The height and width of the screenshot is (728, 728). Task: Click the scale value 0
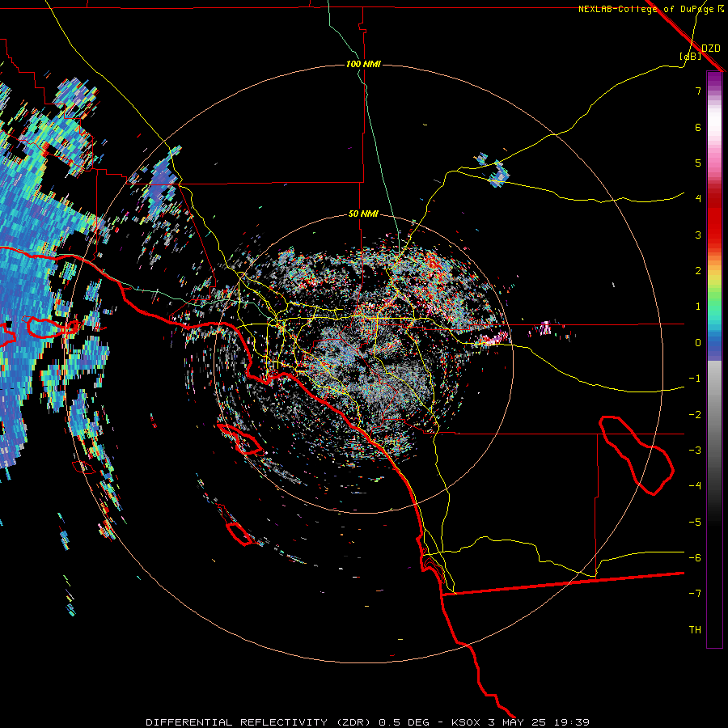(x=698, y=343)
